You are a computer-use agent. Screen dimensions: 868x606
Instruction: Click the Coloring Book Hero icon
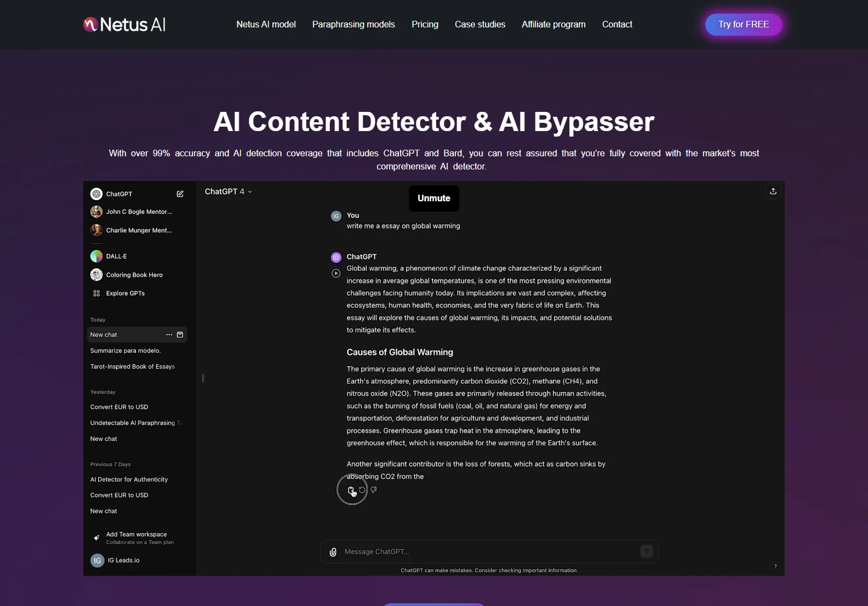click(x=96, y=275)
